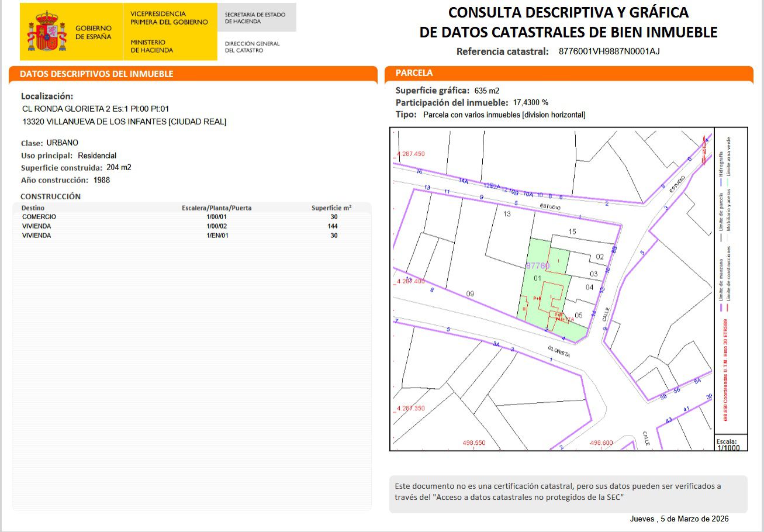Click 'SECRETARÍA DE ESTADO DE HACIENDA' box
The height and width of the screenshot is (532, 764).
(x=257, y=18)
